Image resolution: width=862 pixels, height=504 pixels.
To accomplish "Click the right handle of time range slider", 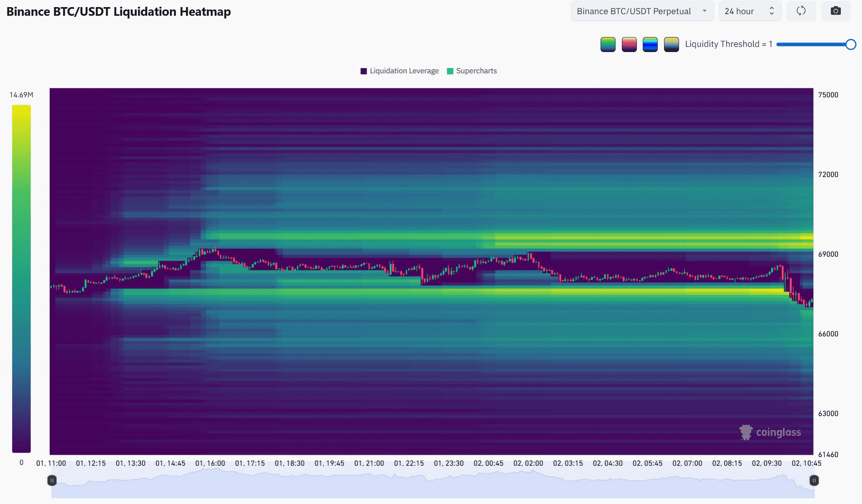I will pyautogui.click(x=814, y=480).
